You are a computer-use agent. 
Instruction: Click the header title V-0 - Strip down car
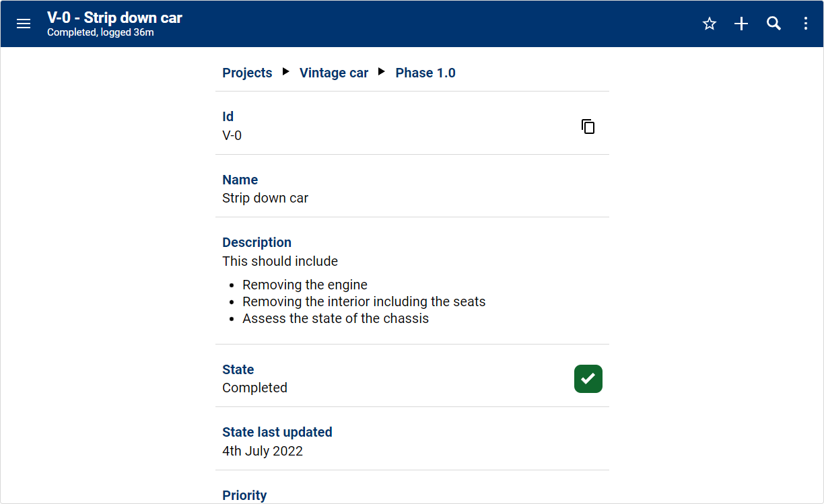click(x=114, y=17)
